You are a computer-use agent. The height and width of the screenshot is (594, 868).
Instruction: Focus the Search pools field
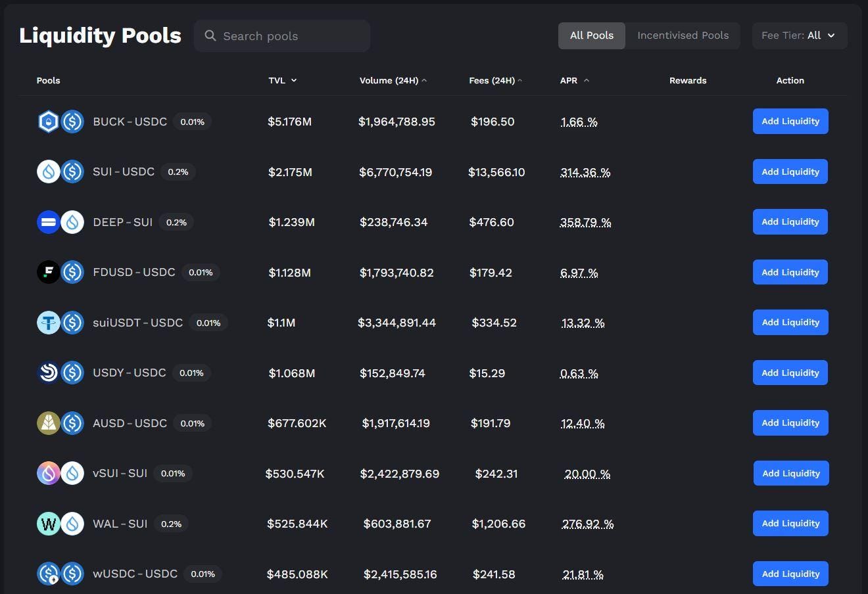pyautogui.click(x=282, y=35)
